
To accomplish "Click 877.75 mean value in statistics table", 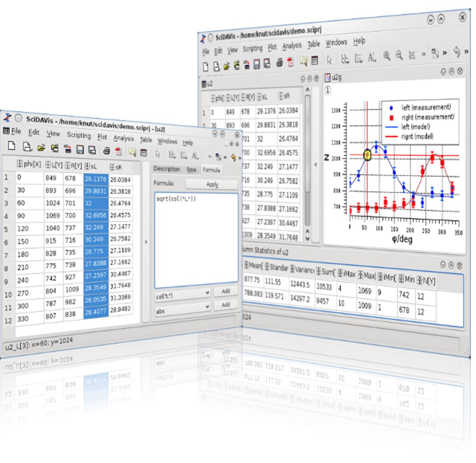I will 252,279.
